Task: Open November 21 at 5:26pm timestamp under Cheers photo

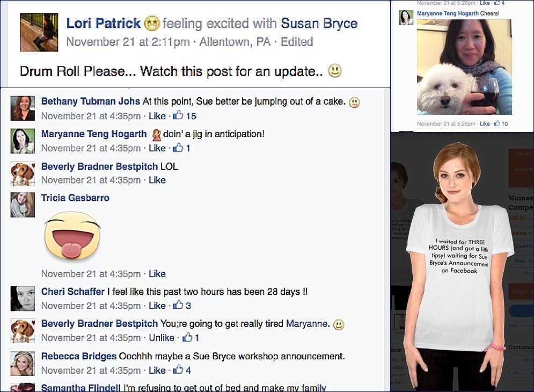Action: (446, 124)
